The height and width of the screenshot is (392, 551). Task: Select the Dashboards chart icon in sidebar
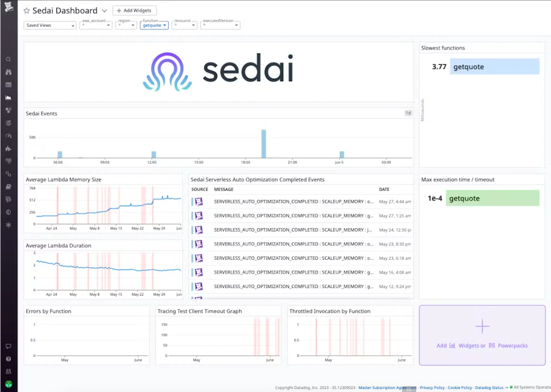[8, 98]
